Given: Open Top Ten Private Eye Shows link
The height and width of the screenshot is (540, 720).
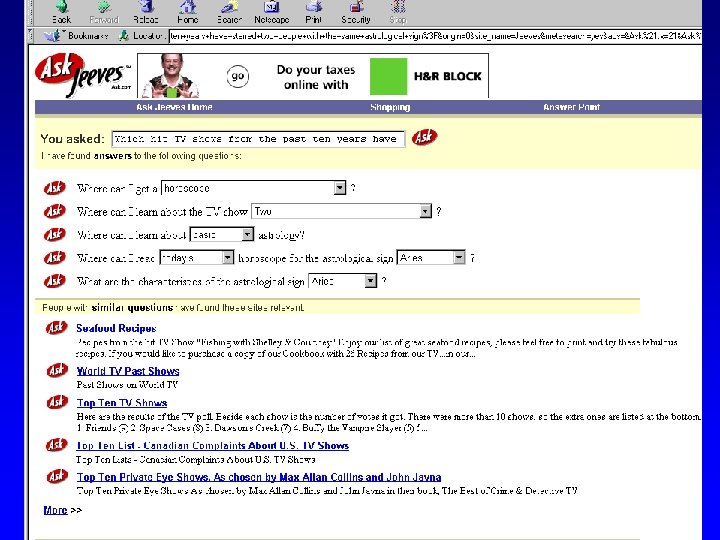Looking at the screenshot, I should 259,477.
